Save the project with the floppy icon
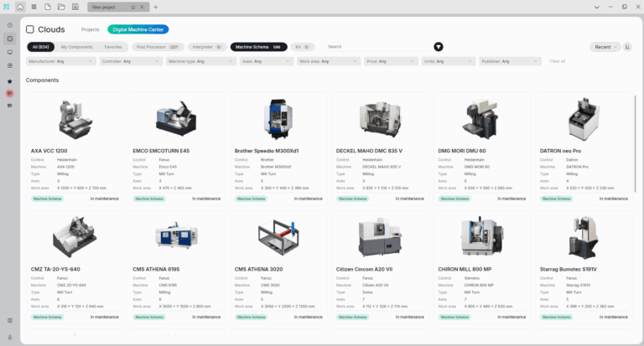This screenshot has height=346, width=644. (x=75, y=7)
